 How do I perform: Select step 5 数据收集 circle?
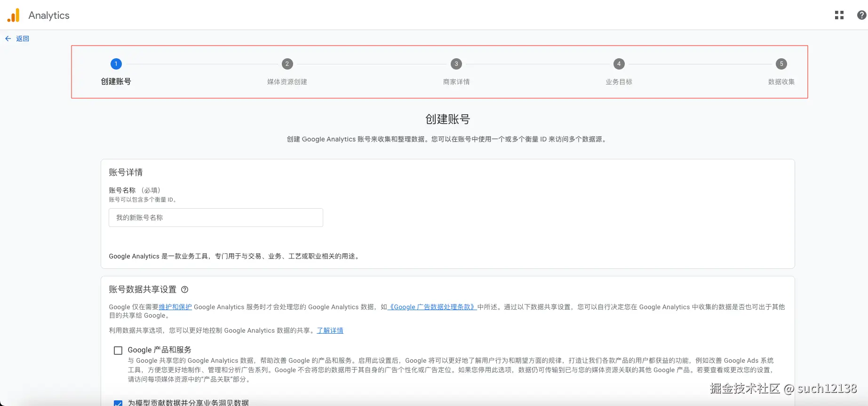coord(781,64)
